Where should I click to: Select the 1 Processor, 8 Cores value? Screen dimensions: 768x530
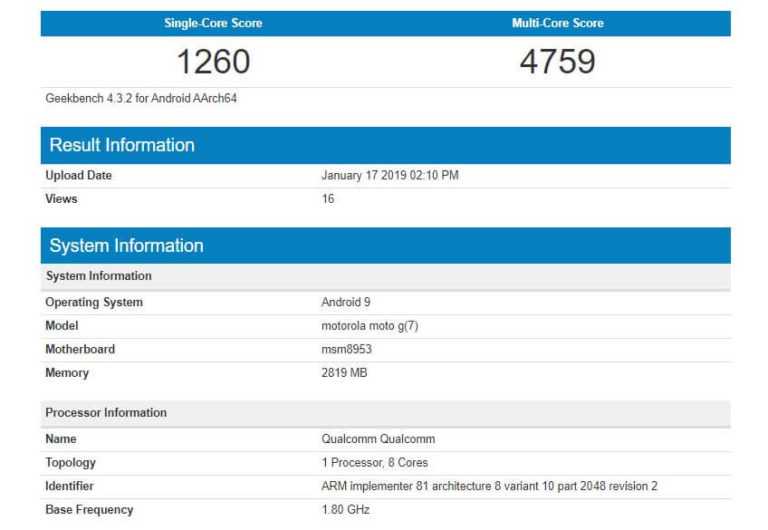[375, 463]
